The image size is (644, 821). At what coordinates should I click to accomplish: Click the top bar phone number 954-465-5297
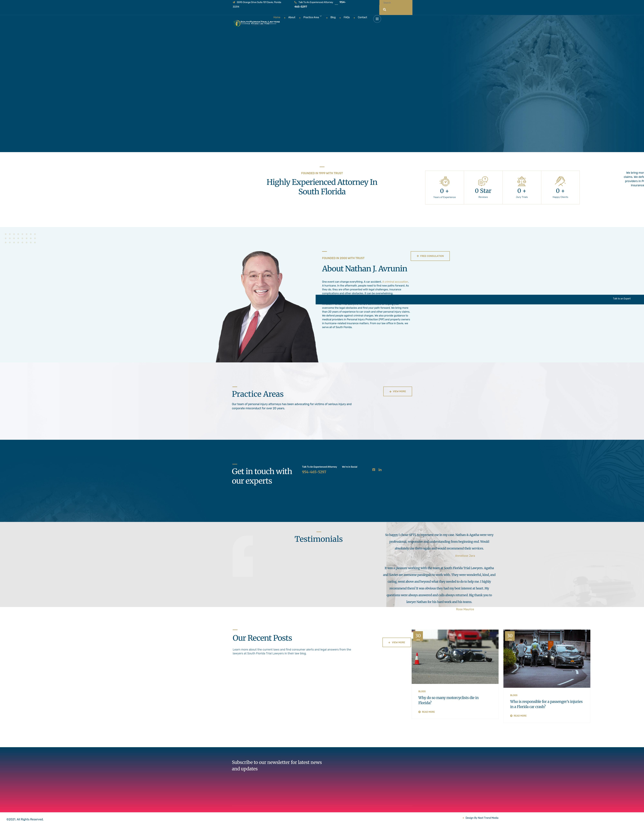coord(320,5)
